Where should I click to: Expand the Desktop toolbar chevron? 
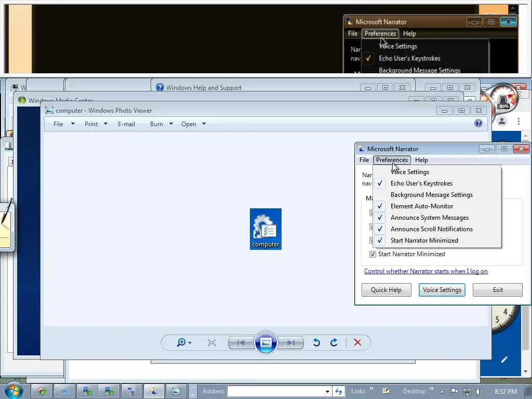pos(432,389)
